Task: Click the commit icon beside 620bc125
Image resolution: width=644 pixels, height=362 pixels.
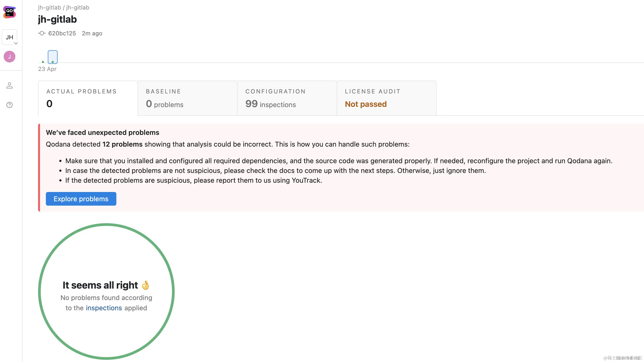Action: 42,33
